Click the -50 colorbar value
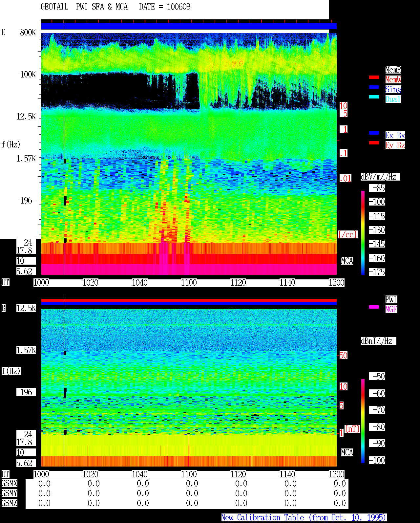 point(377,377)
